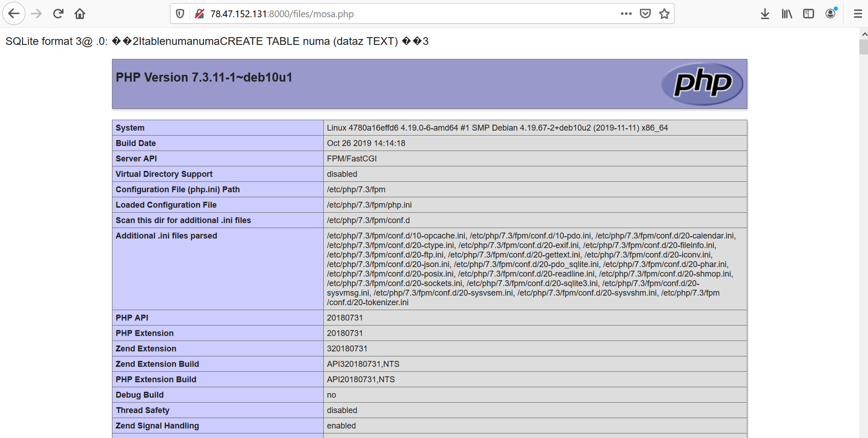Click the scrollbar up arrow
This screenshot has height=438, width=868.
(864, 34)
